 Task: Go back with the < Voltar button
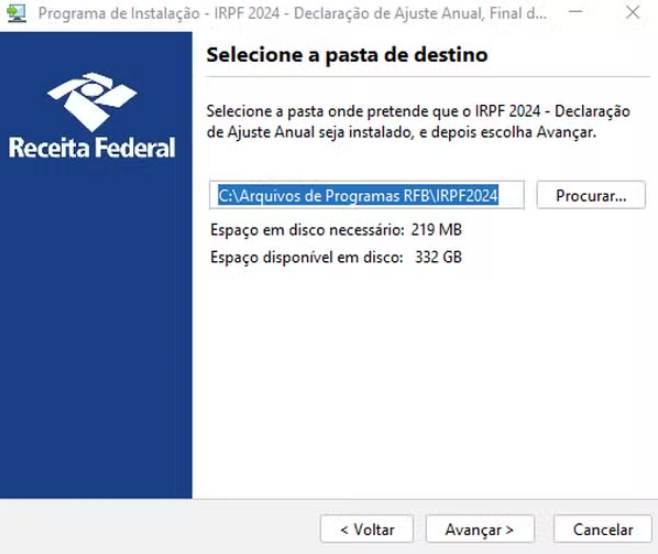[x=367, y=529]
